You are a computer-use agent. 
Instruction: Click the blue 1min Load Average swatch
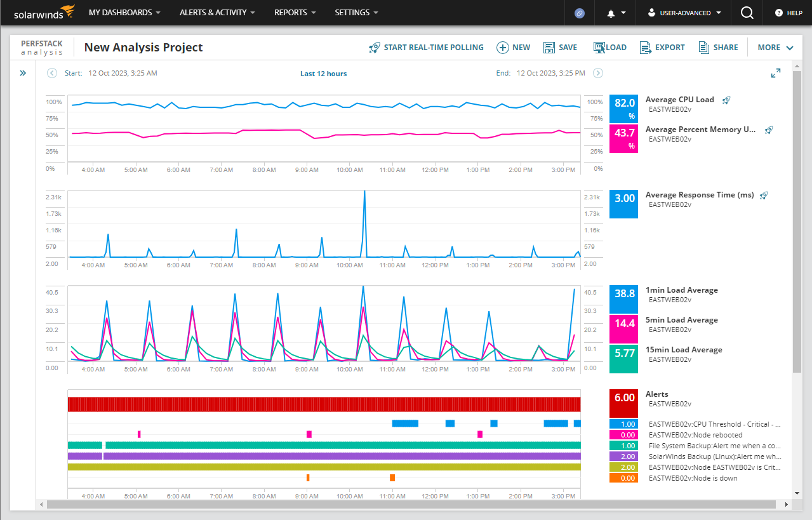pos(625,299)
